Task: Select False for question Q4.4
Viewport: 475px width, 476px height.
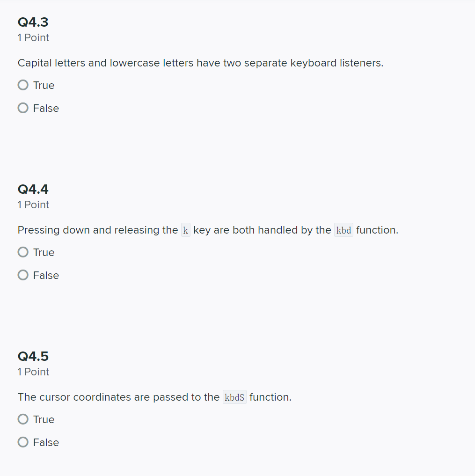Action: coord(22,275)
